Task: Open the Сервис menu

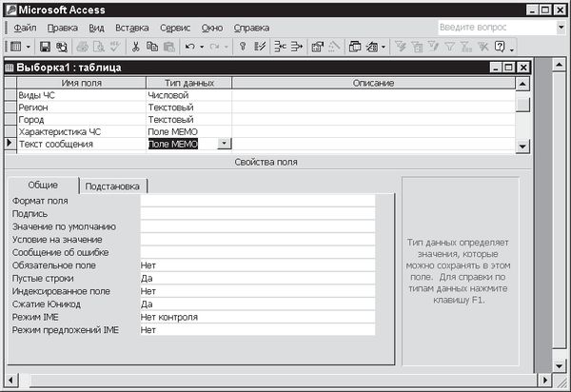Action: [174, 28]
